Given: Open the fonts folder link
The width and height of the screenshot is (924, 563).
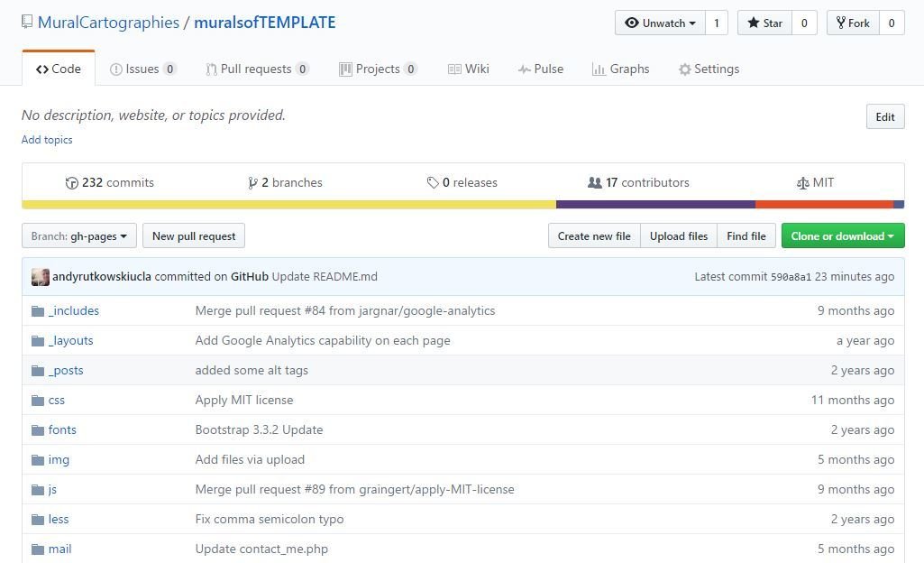Looking at the screenshot, I should click(x=62, y=430).
